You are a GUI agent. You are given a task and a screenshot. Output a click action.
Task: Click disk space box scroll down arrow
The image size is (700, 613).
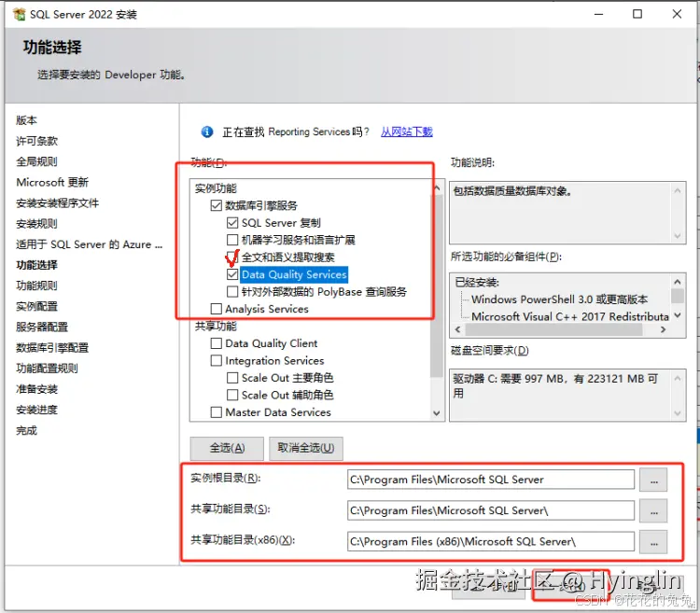[678, 413]
